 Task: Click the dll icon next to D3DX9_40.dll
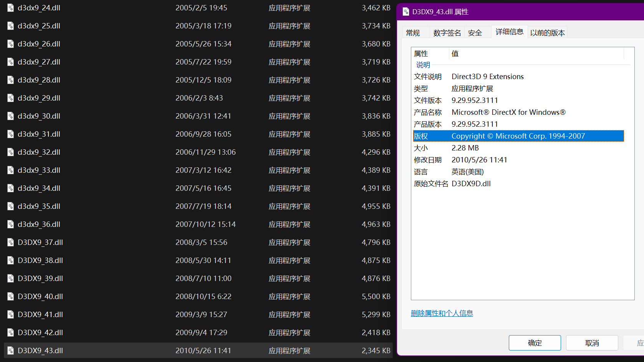pos(10,296)
